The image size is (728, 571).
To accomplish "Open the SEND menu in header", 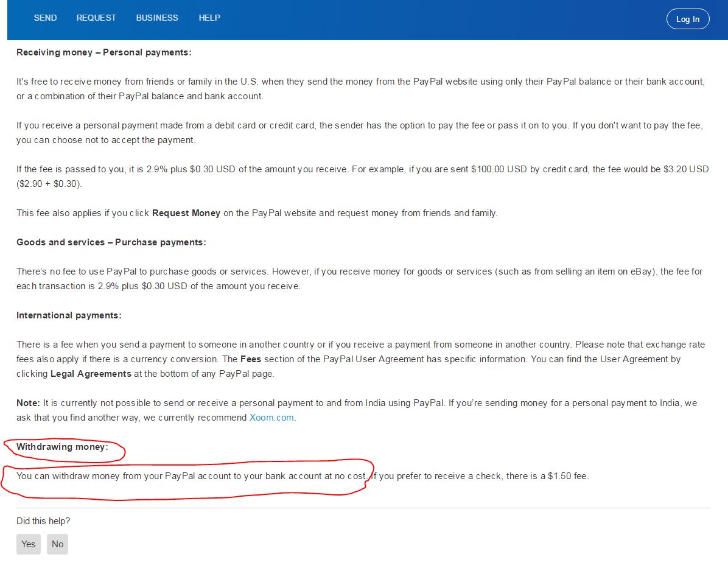I will click(45, 18).
